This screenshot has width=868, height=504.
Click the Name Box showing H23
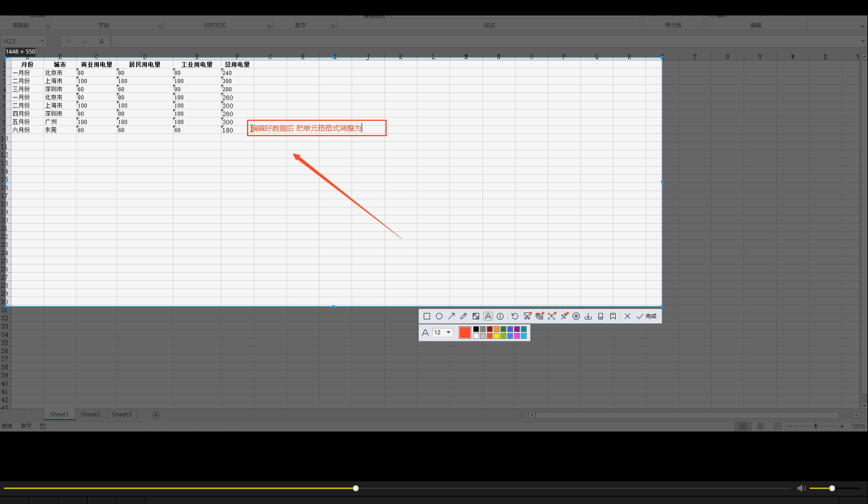point(21,41)
